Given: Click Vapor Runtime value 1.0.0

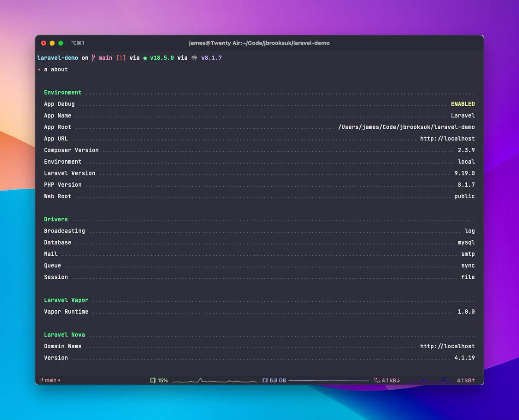Looking at the screenshot, I should [466, 312].
